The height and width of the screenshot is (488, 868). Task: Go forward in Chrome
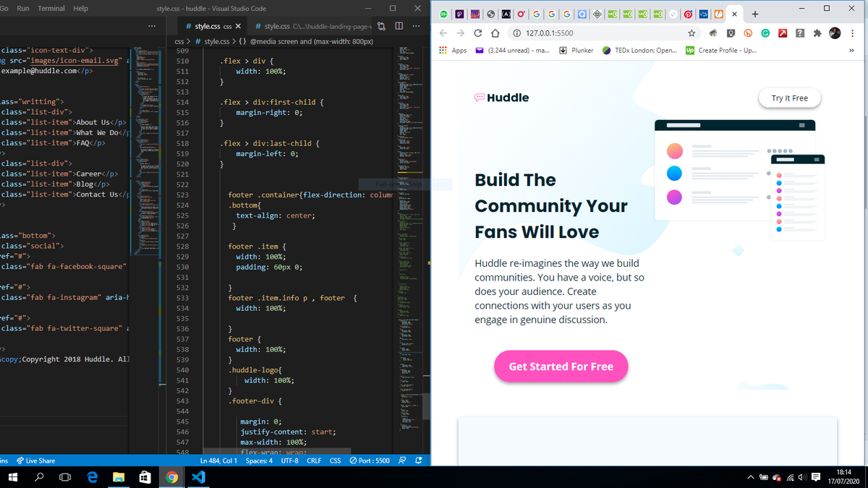click(x=461, y=33)
